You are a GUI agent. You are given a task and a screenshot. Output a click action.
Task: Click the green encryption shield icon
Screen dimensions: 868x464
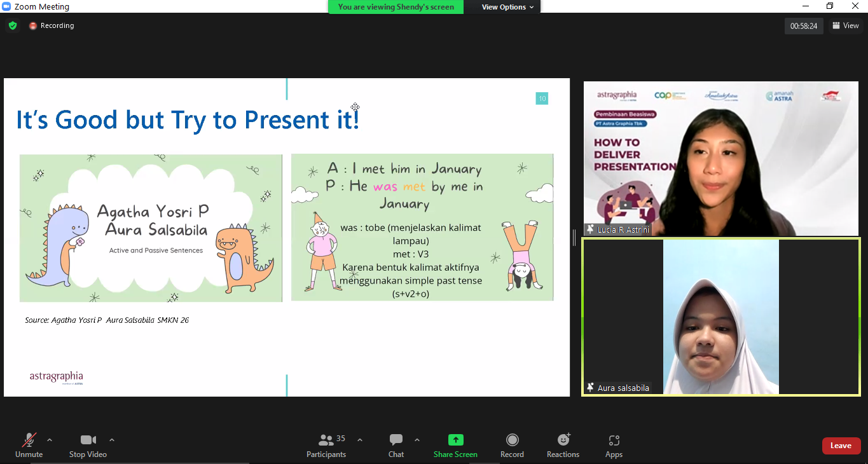[13, 26]
